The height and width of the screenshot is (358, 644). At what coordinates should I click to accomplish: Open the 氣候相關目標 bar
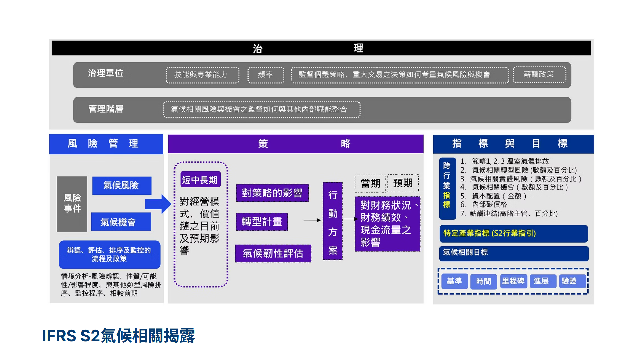[x=513, y=253]
